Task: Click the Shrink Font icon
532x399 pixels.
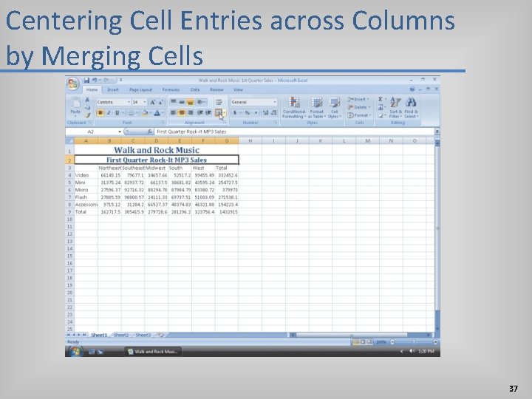Action: (161, 102)
